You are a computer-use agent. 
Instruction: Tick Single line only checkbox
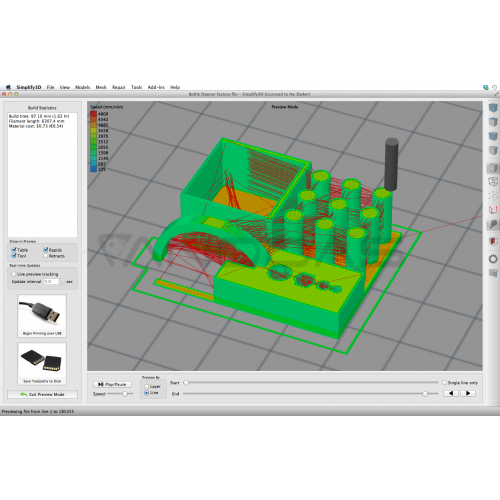444,383
